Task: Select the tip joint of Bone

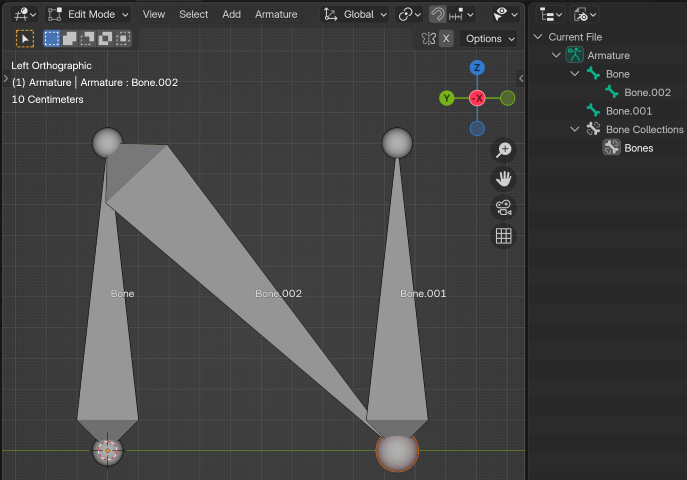Action: [108, 143]
